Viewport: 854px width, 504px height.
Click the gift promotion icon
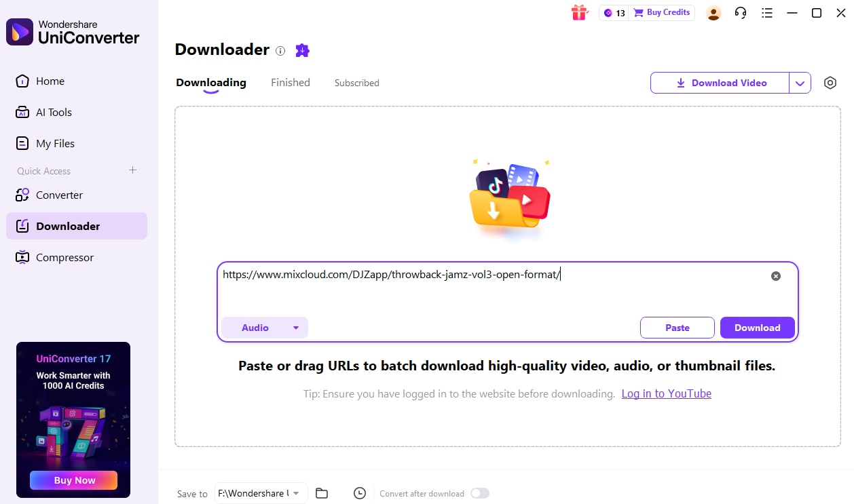(580, 12)
